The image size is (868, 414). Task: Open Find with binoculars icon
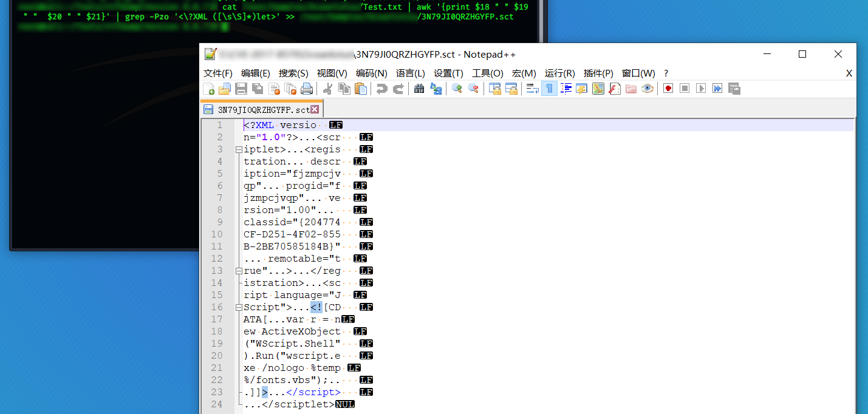tap(419, 89)
